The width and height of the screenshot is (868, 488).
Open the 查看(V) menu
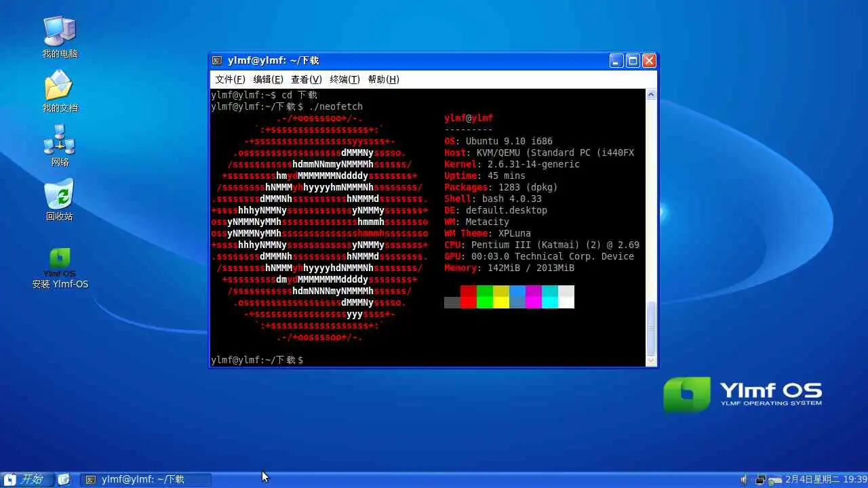(307, 79)
